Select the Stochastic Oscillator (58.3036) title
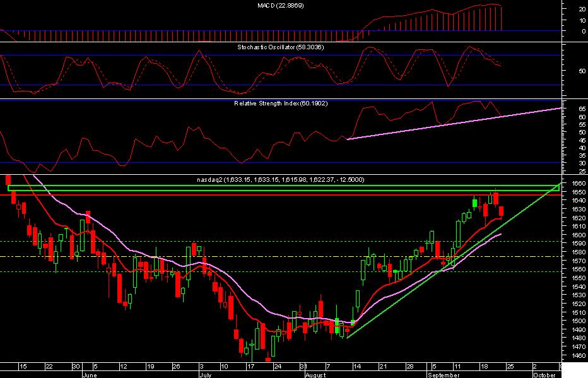Viewport: 588px width, 378px height. 281,47
